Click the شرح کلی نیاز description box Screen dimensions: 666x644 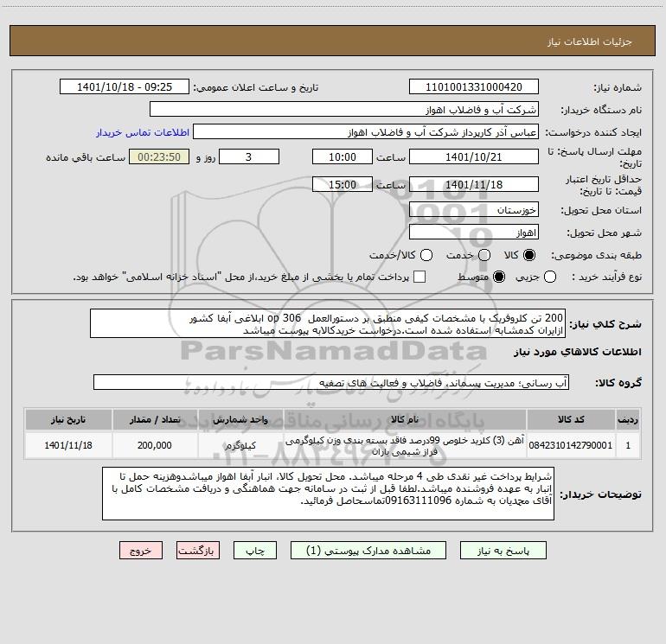click(328, 323)
